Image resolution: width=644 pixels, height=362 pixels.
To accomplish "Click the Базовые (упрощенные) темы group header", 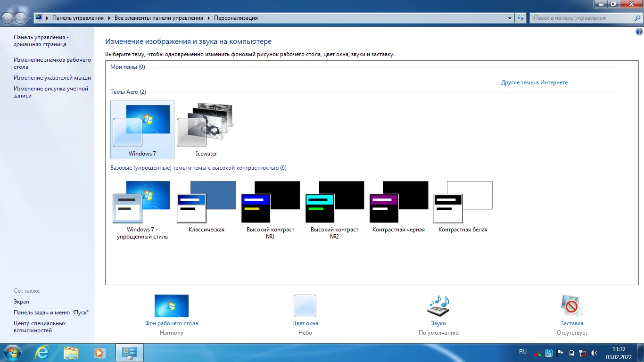I will click(198, 168).
